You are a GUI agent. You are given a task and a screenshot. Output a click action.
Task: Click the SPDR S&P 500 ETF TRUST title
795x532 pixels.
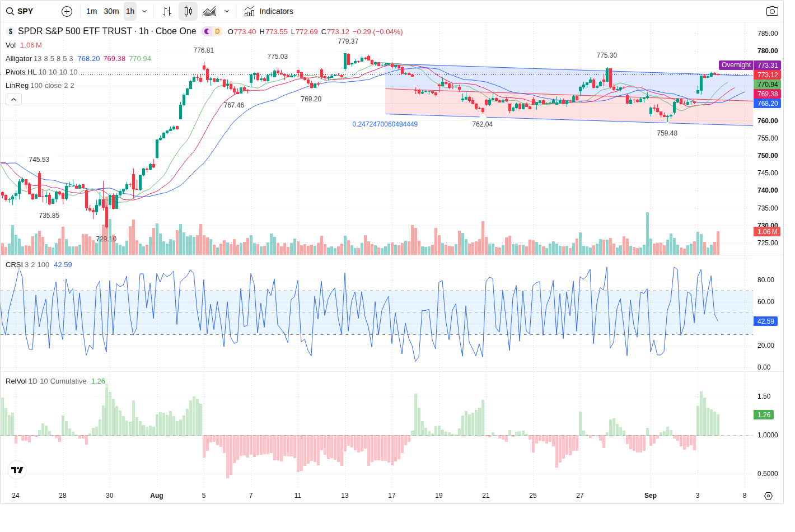tap(75, 31)
